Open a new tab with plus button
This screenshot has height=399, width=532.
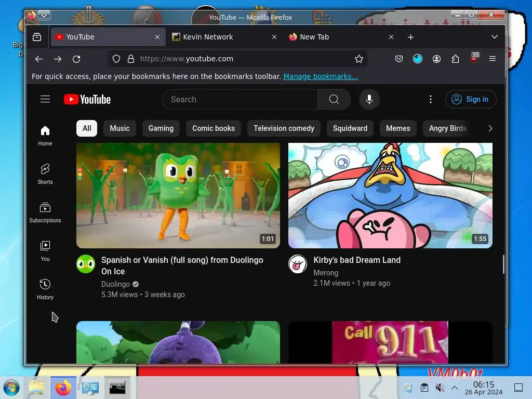point(410,37)
